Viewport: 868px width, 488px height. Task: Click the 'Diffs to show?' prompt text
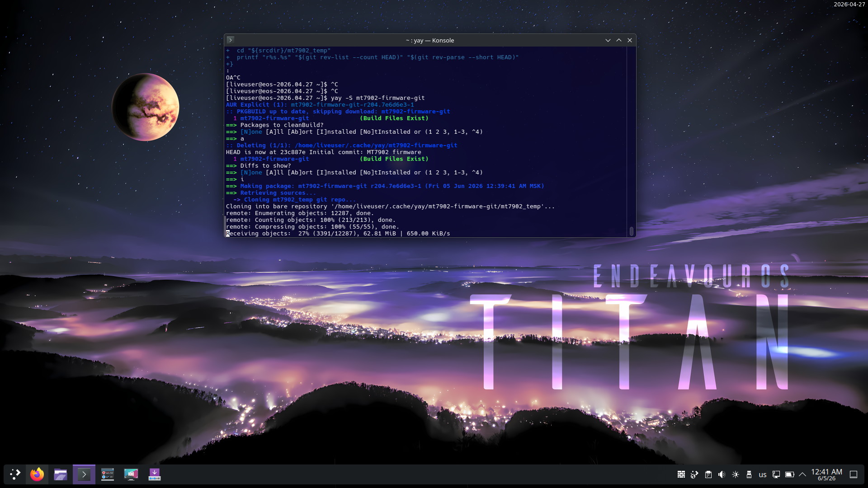pos(266,166)
